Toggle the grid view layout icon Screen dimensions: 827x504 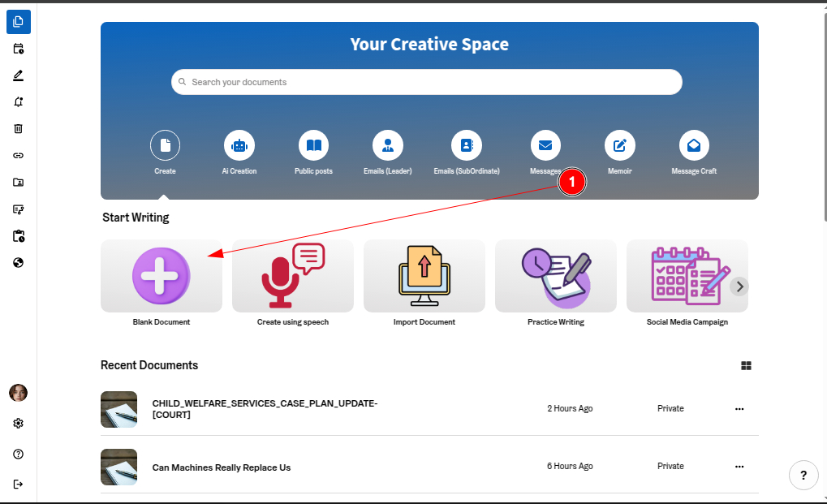coord(746,366)
